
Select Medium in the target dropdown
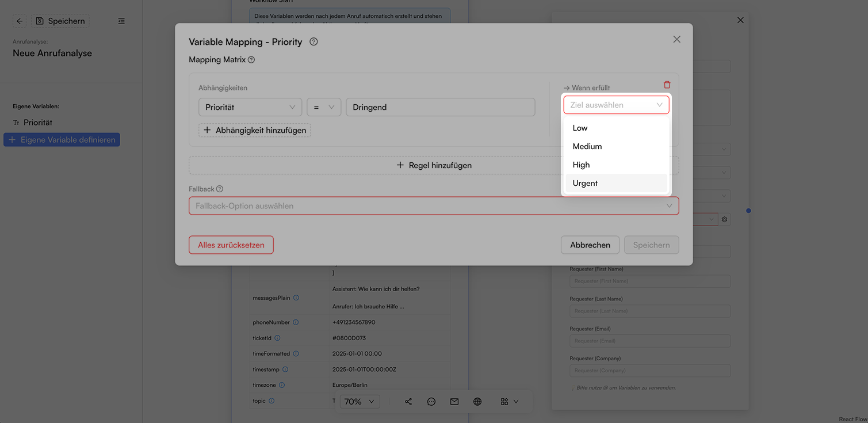coord(616,146)
